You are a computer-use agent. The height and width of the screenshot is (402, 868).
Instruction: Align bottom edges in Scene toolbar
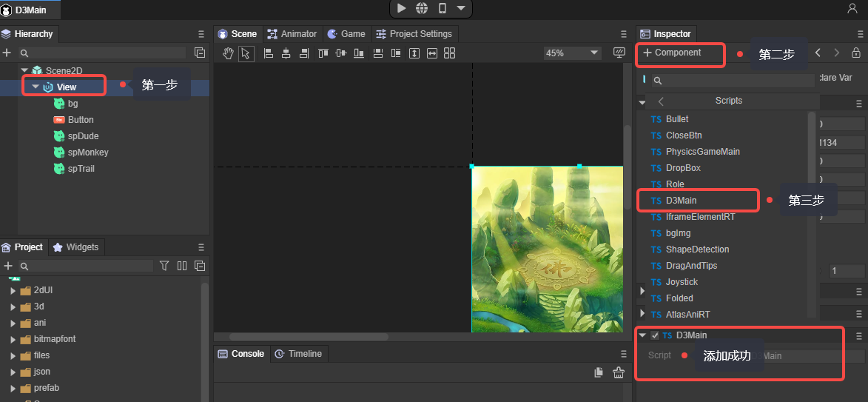click(x=359, y=53)
